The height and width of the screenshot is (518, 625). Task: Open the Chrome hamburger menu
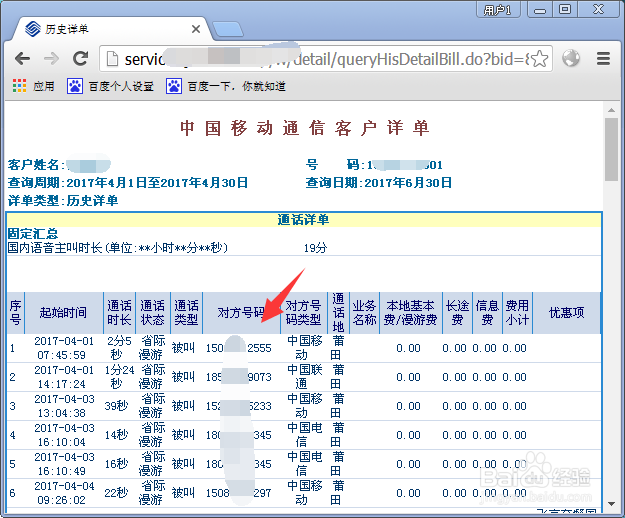coord(603,59)
